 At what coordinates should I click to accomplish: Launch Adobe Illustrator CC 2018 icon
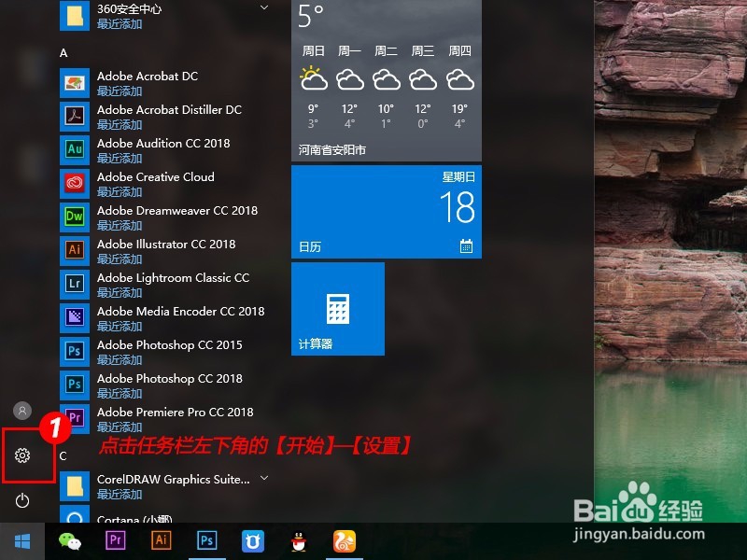pyautogui.click(x=75, y=250)
